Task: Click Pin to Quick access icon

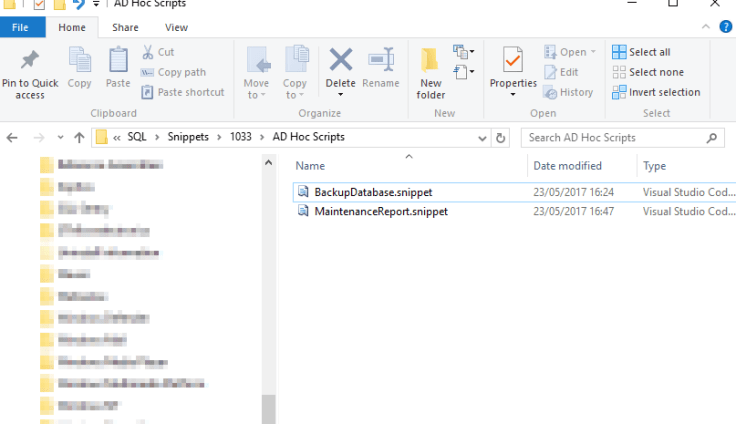Action: pyautogui.click(x=29, y=61)
